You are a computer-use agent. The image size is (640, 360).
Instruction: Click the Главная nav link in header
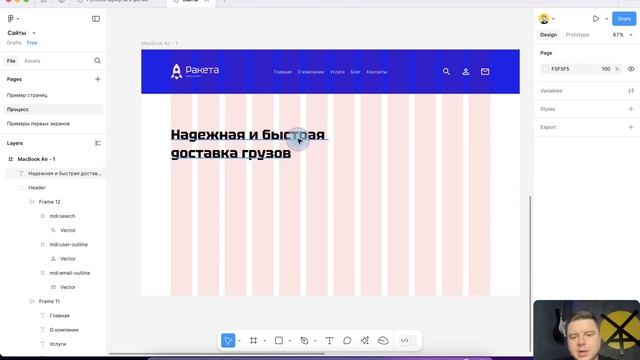coord(283,72)
